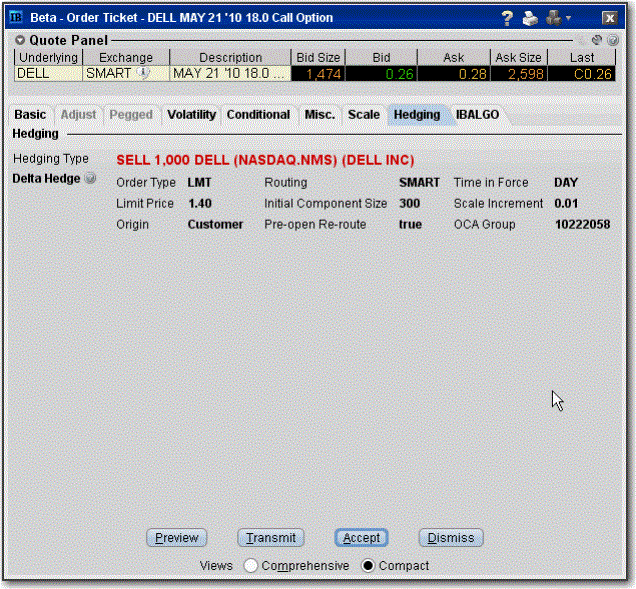Click the Ask Size value 2,598
The height and width of the screenshot is (589, 636).
pyautogui.click(x=519, y=74)
